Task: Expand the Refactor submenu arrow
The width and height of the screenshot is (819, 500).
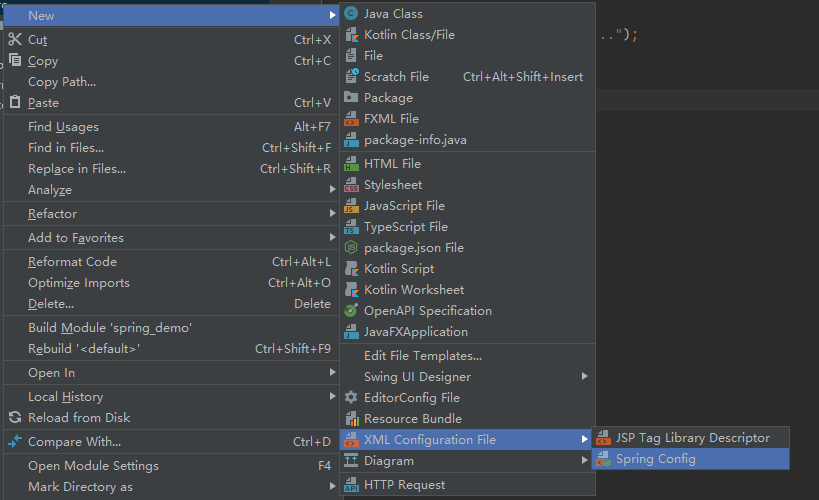Action: pyautogui.click(x=333, y=214)
